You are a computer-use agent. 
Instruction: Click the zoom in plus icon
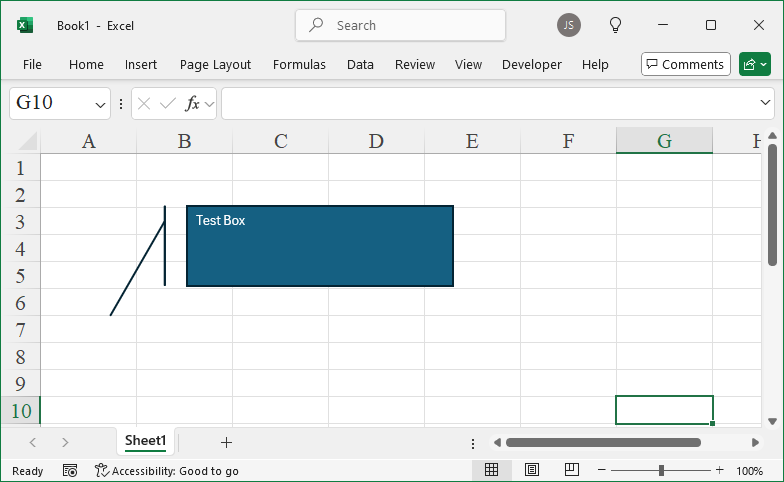[x=719, y=470]
